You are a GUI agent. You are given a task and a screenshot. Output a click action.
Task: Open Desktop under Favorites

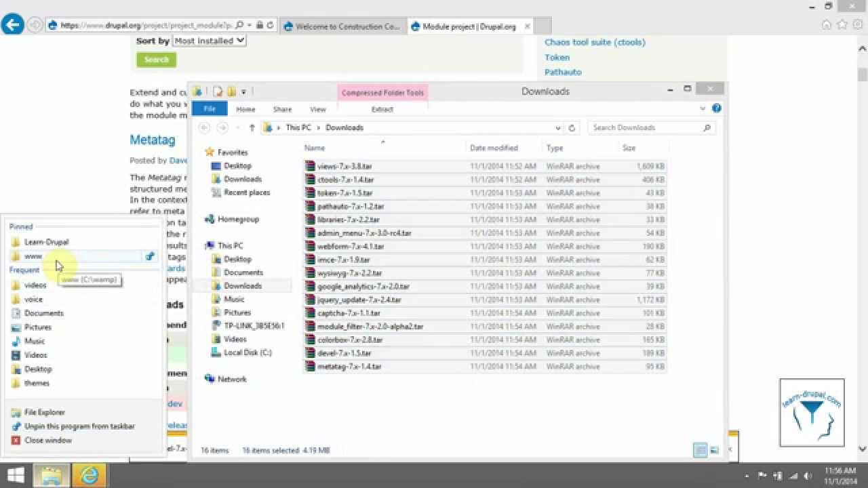pos(237,165)
